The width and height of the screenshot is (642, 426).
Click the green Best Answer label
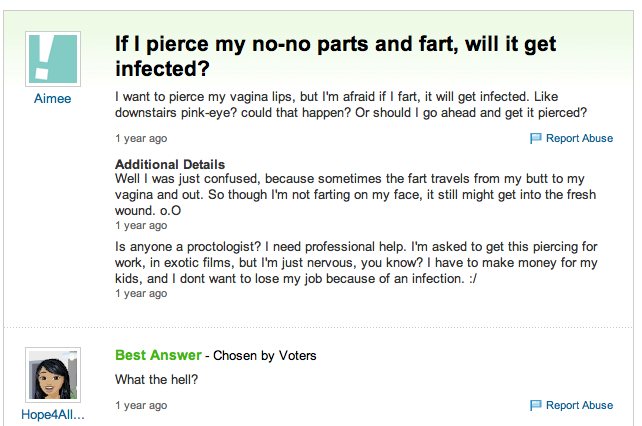[158, 355]
